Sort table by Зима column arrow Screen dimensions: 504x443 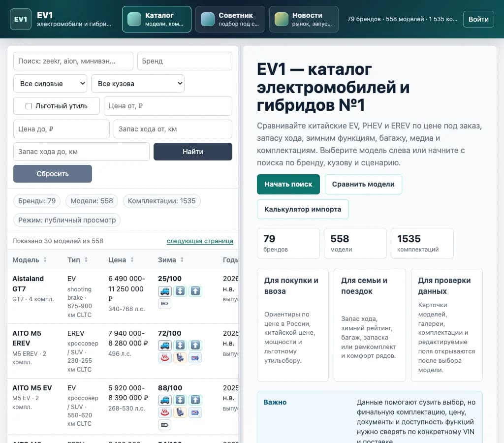pyautogui.click(x=182, y=259)
